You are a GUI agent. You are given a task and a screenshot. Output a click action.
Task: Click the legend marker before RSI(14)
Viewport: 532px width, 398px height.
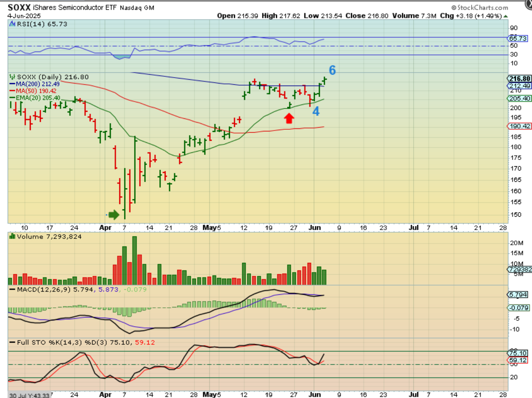pyautogui.click(x=12, y=24)
